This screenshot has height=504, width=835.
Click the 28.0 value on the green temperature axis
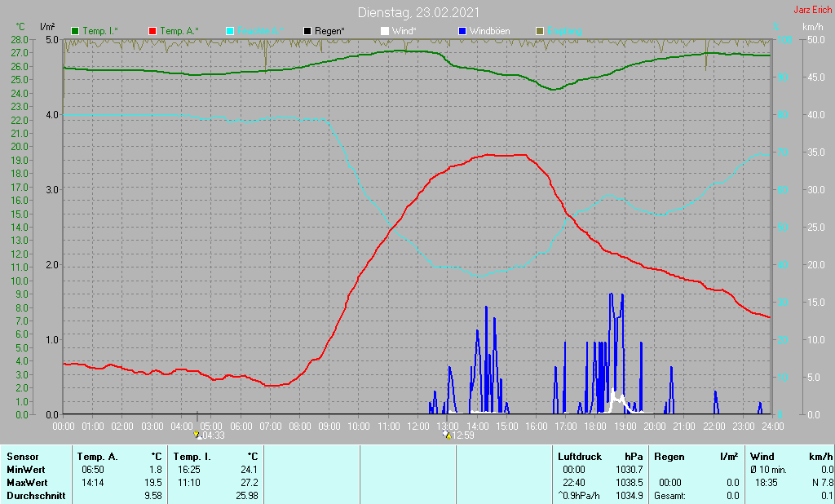click(x=20, y=40)
